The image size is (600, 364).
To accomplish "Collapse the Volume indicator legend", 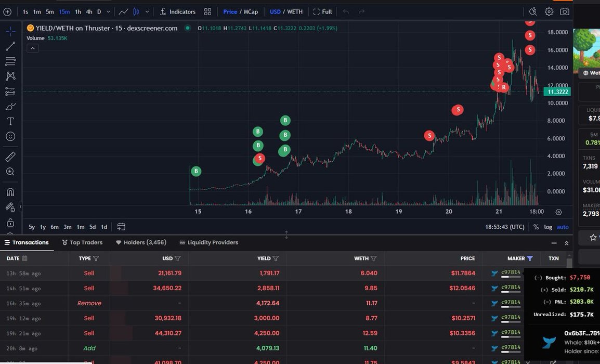I will [32, 48].
